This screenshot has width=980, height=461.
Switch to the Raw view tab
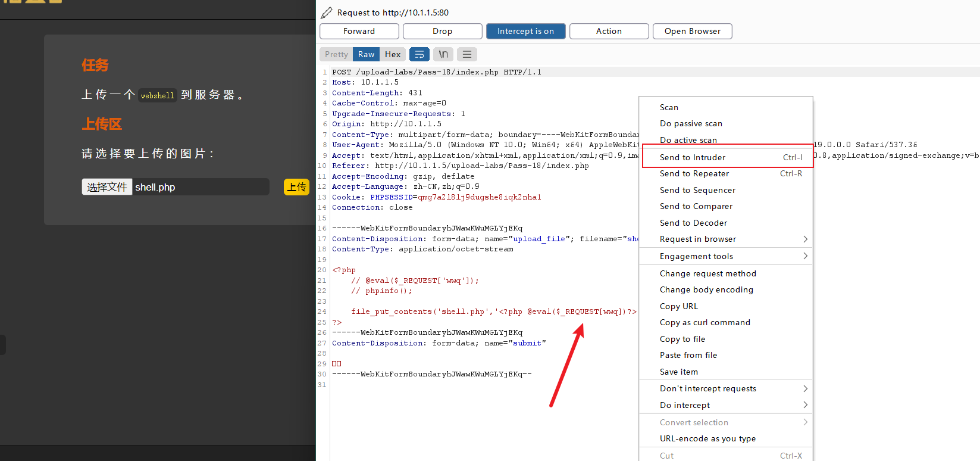[x=366, y=54]
